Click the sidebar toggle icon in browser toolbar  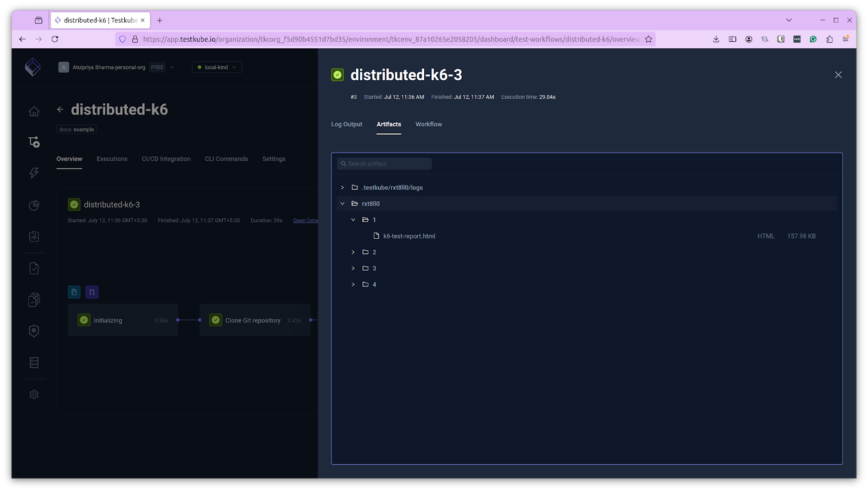tap(732, 39)
